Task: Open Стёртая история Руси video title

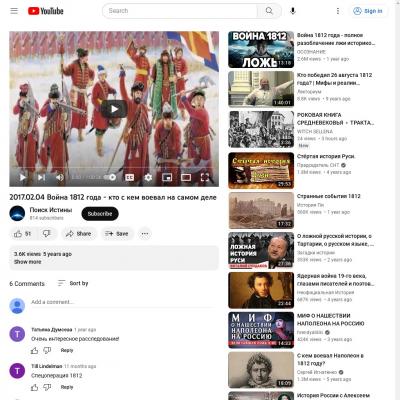Action: pos(326,156)
